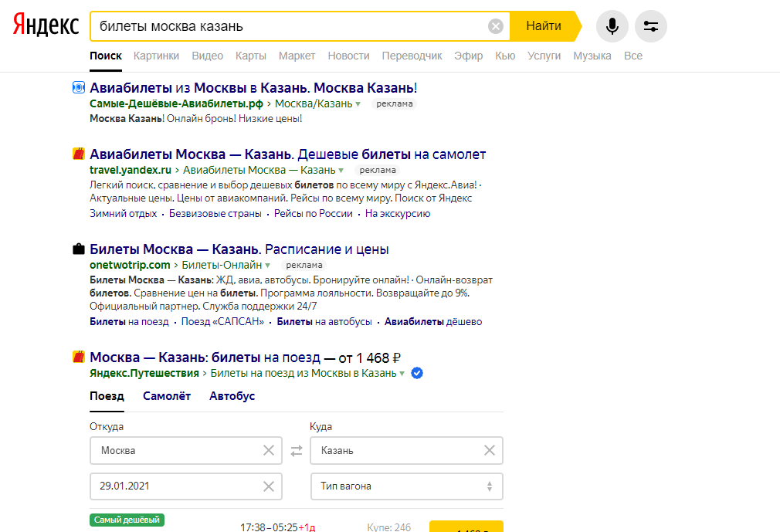The height and width of the screenshot is (532, 780).
Task: Click the реклама label of the onetwotrip result
Action: tap(304, 265)
